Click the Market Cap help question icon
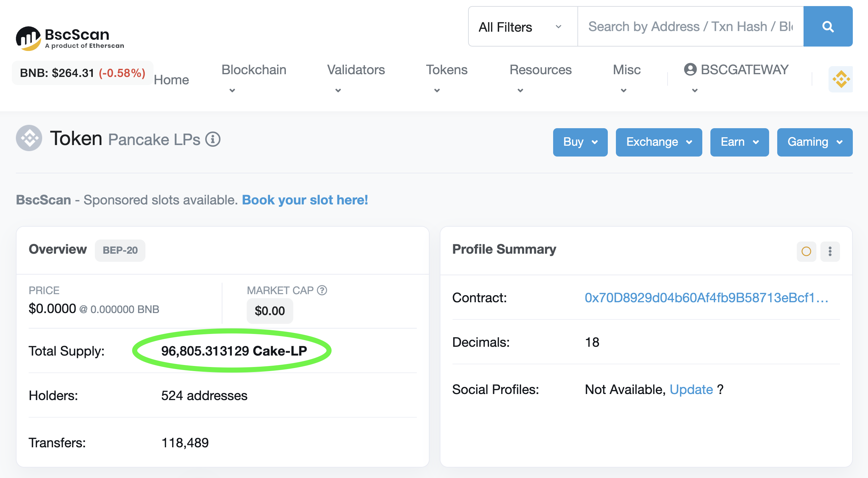The height and width of the screenshot is (478, 868). [322, 290]
